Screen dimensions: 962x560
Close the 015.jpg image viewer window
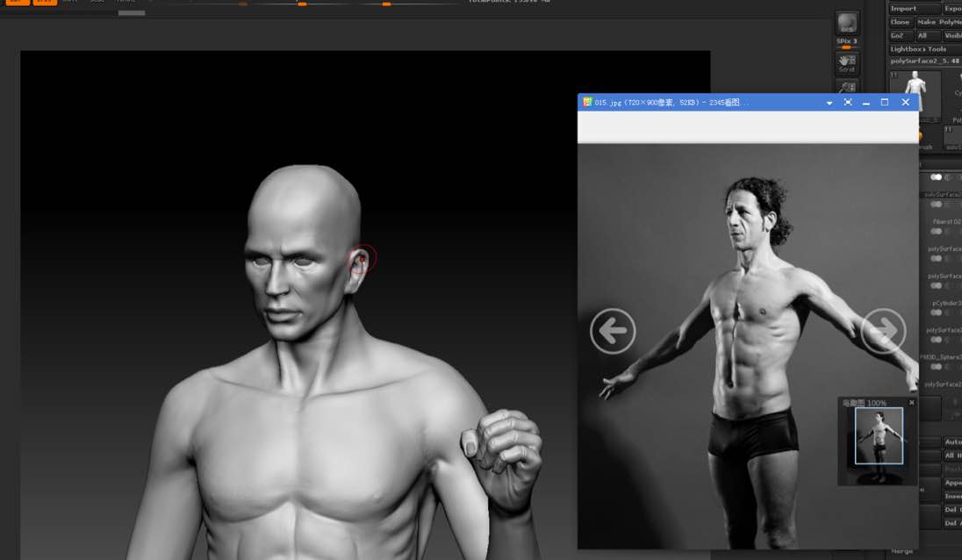tap(906, 103)
